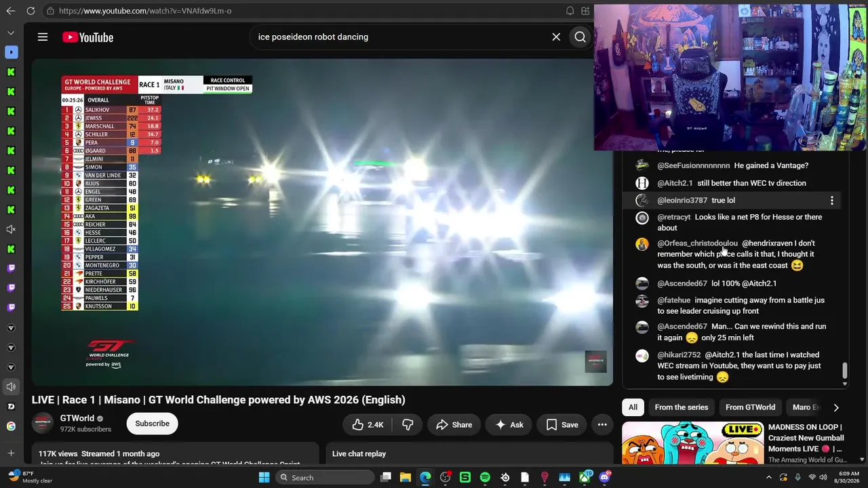This screenshot has width=868, height=488.
Task: Open more actions ellipsis menu
Action: (602, 424)
